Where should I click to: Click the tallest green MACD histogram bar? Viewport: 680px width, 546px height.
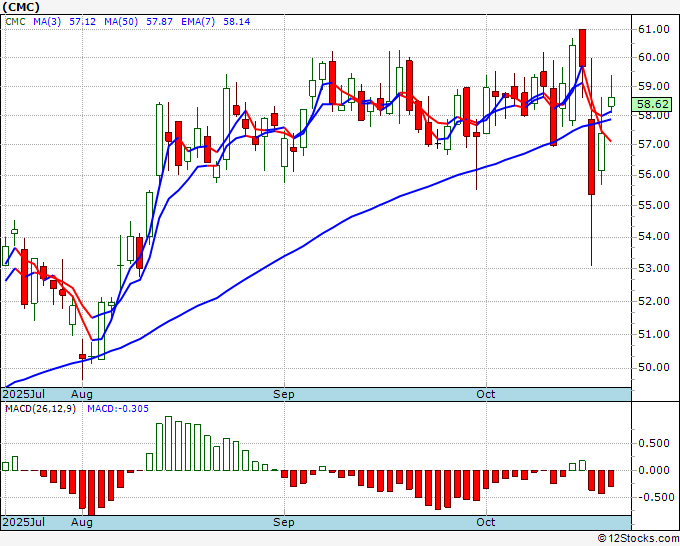(169, 444)
